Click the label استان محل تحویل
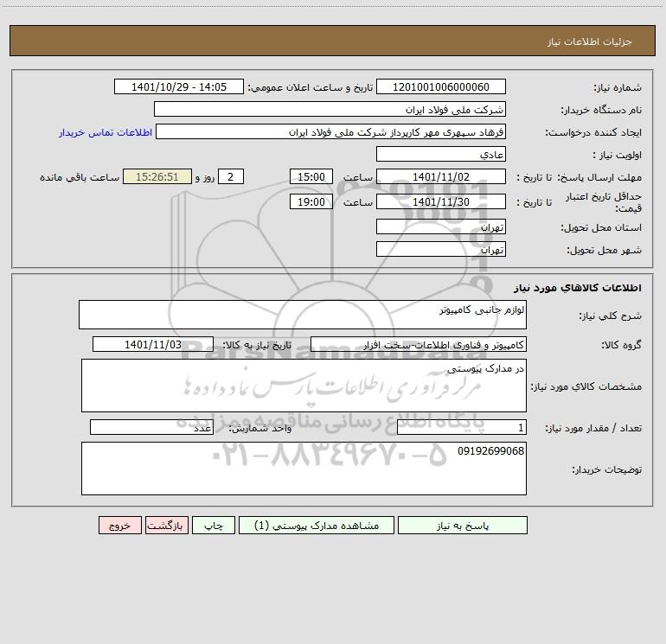Viewport: 666px width, 644px height. 601,227
